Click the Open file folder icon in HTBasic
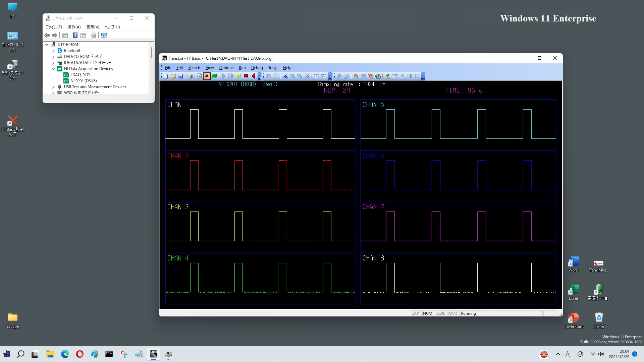 point(173,76)
